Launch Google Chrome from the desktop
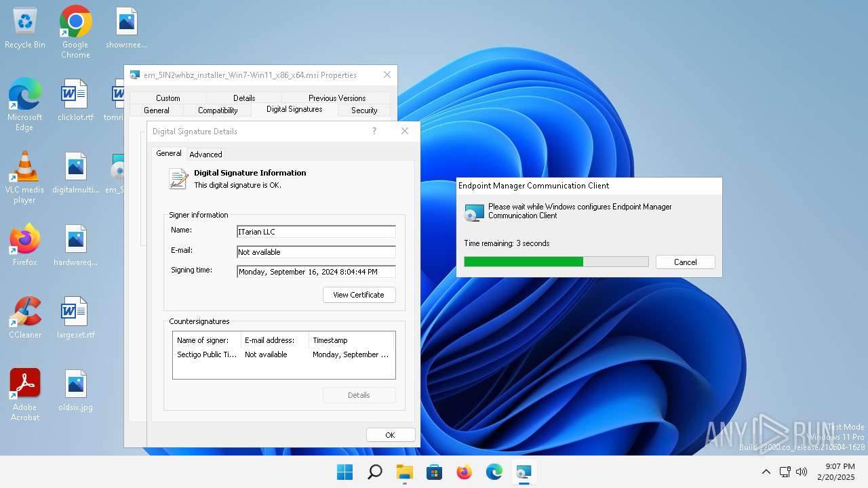The height and width of the screenshot is (488, 868). [75, 32]
